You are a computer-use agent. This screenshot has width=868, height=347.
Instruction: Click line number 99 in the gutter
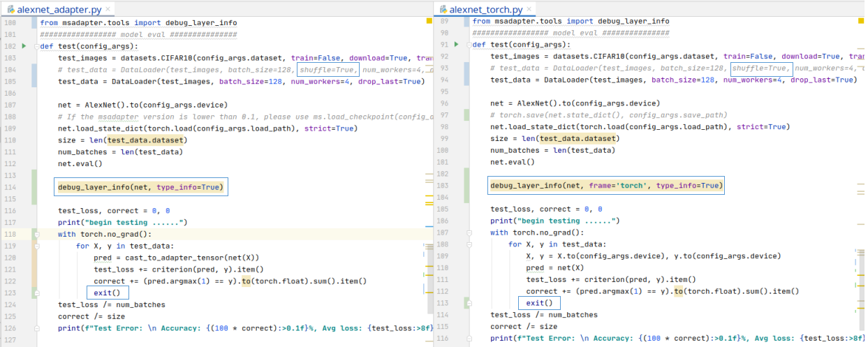point(443,138)
